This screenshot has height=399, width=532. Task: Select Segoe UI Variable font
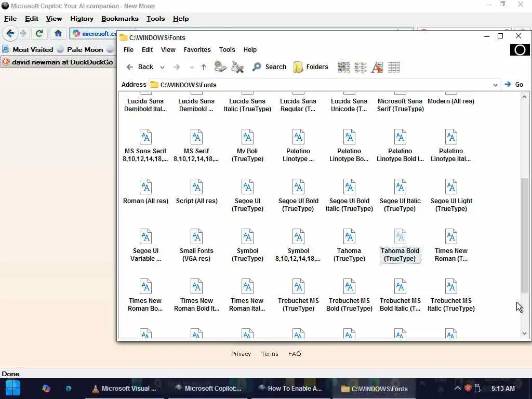pyautogui.click(x=145, y=245)
